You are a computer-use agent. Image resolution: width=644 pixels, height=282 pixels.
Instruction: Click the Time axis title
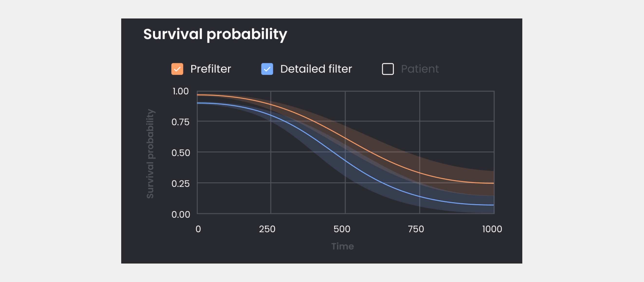point(342,246)
